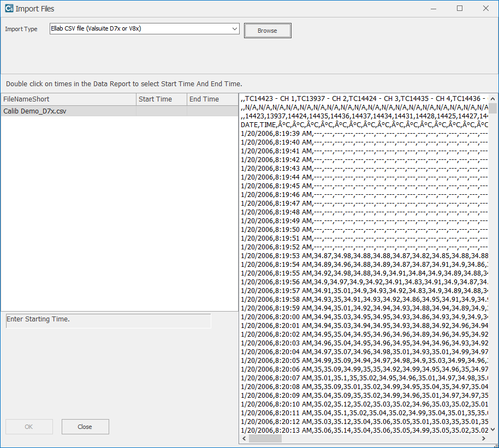
Task: Click the DATE,TIME header line
Action: [x=364, y=125]
